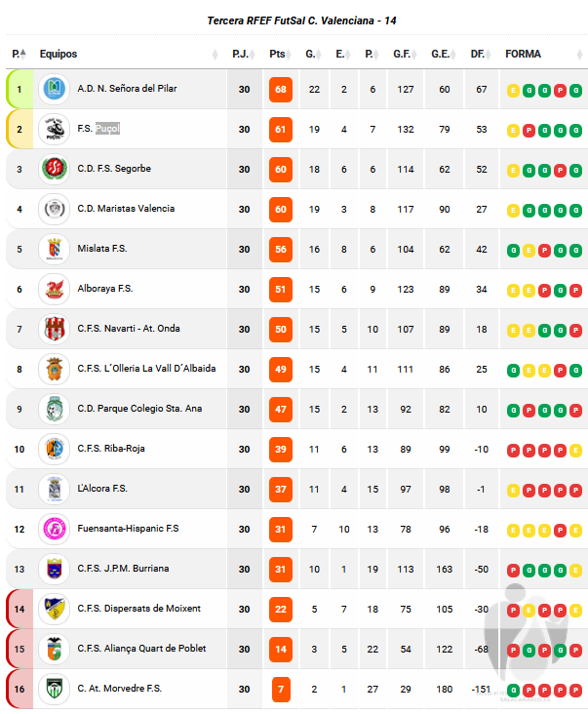Click Mislata F.S. shield logo

click(x=55, y=249)
